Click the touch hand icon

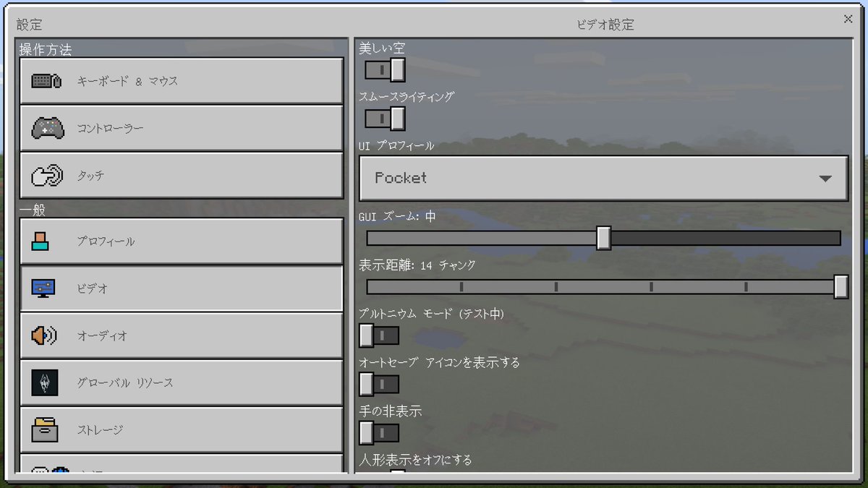click(48, 176)
